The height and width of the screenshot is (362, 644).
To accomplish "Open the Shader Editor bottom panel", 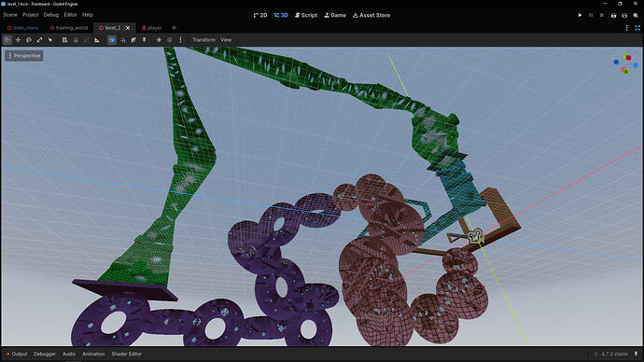I will tap(127, 354).
